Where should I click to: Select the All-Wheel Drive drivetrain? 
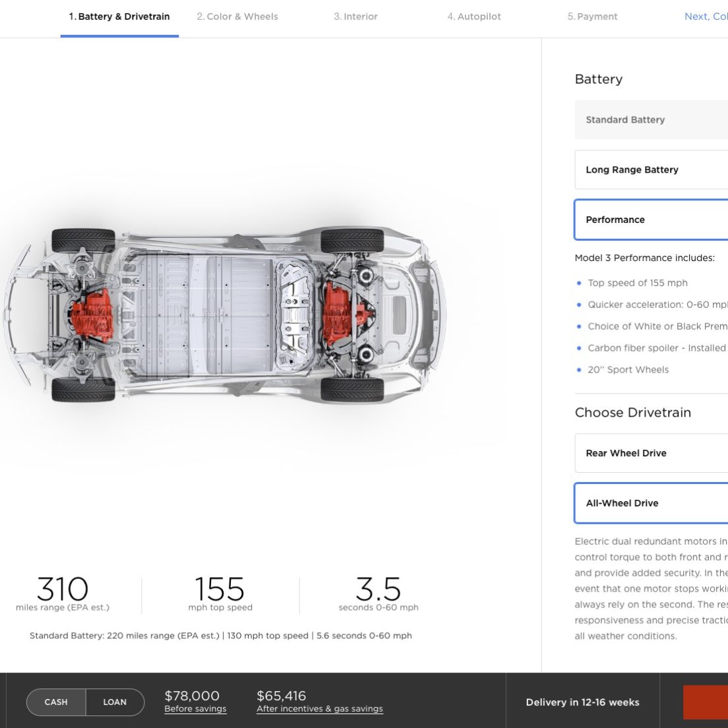point(652,503)
